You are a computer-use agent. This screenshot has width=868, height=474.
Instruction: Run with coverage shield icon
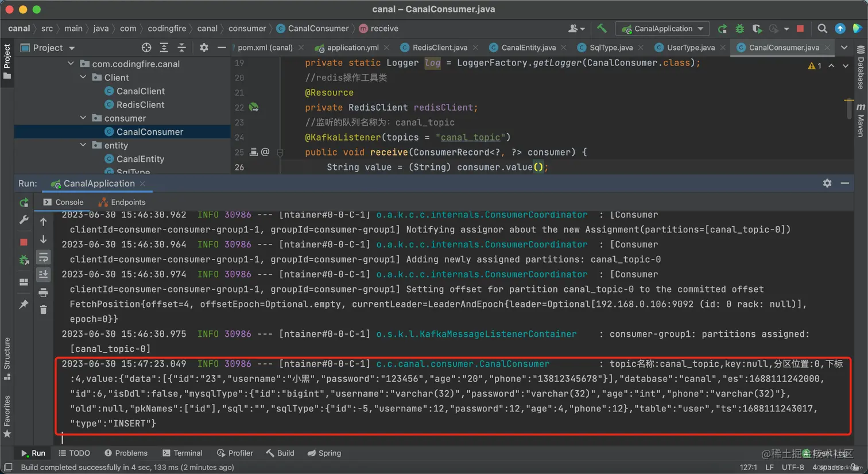[757, 29]
